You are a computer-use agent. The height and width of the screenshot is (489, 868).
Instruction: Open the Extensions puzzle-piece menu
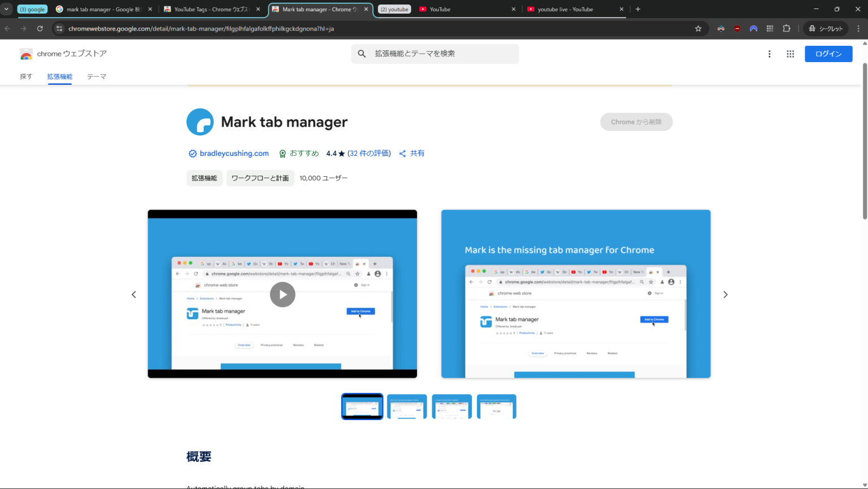[786, 28]
